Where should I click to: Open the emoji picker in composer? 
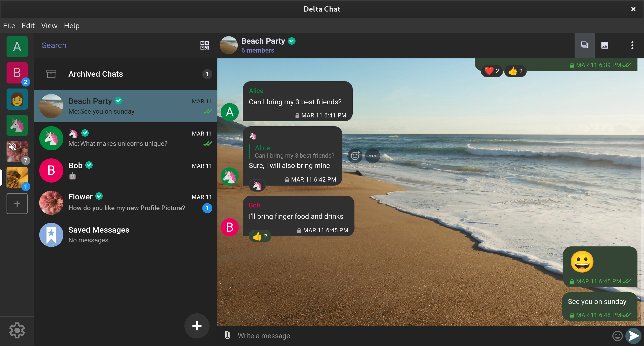(x=617, y=336)
